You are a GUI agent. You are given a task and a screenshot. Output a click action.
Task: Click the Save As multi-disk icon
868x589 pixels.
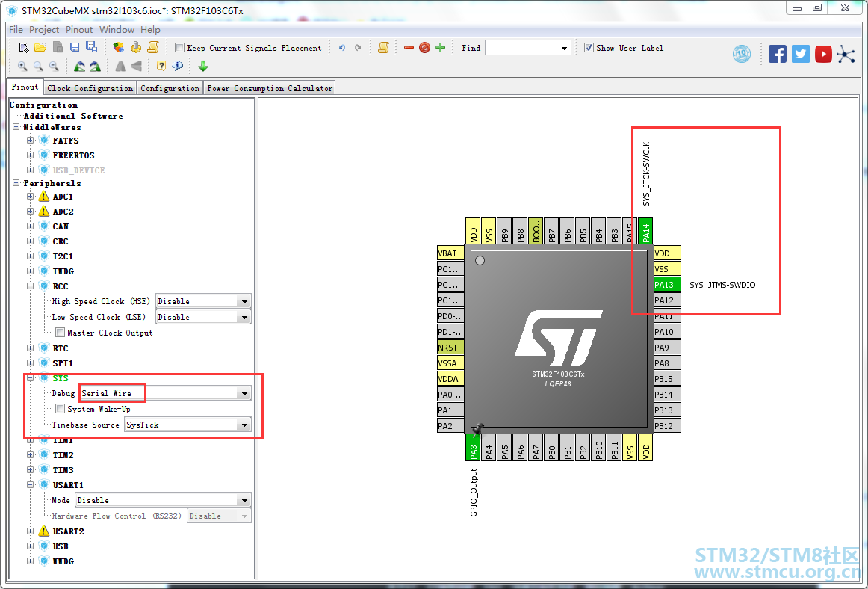[x=91, y=48]
